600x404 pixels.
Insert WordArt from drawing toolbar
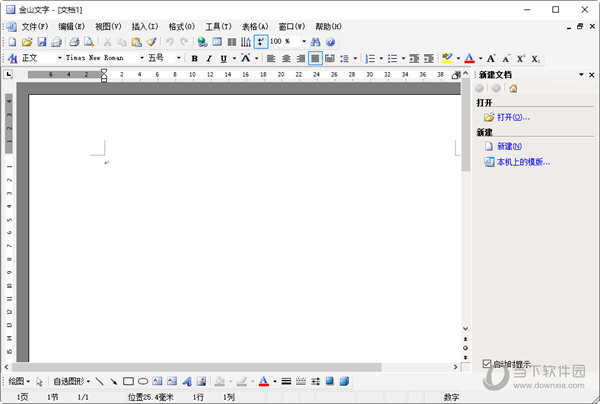[187, 381]
